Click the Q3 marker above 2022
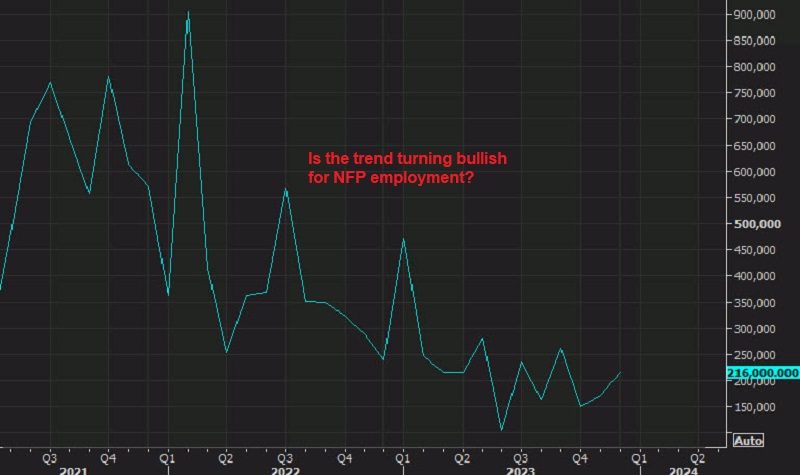800x475 pixels. click(x=285, y=456)
